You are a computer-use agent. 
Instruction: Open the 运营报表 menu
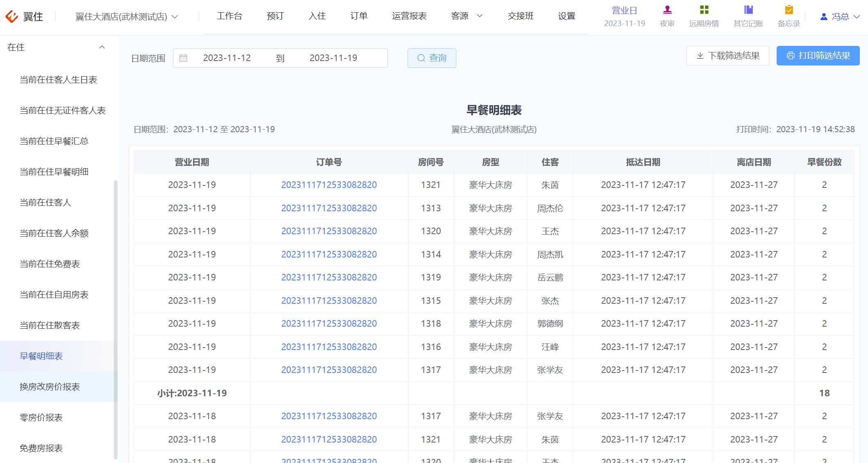pos(409,16)
